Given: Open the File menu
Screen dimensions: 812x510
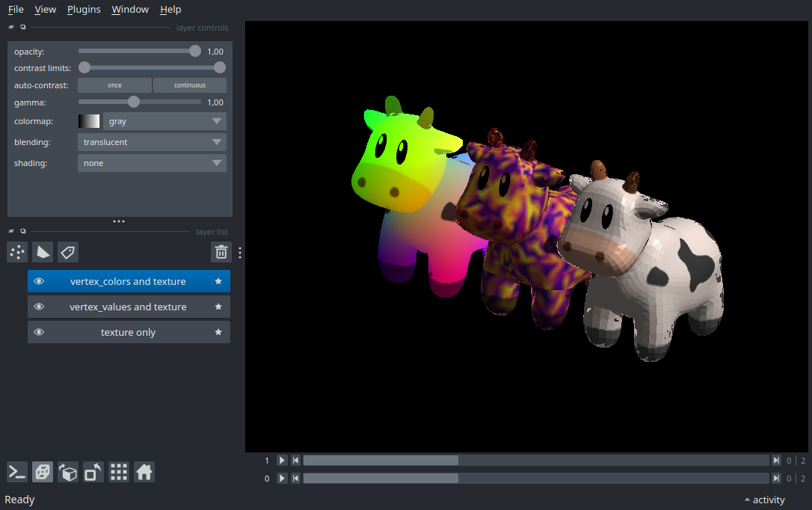Looking at the screenshot, I should click(x=16, y=9).
